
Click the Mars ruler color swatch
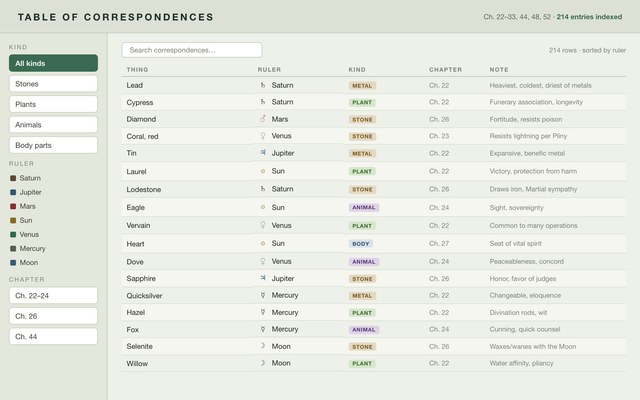(x=13, y=206)
